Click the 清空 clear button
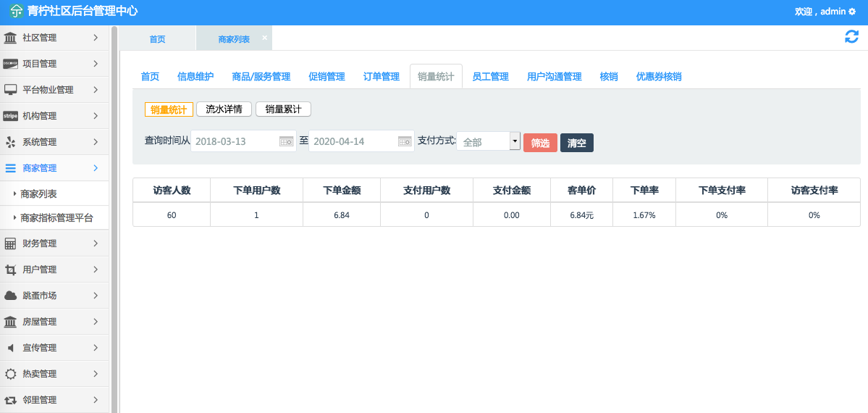The height and width of the screenshot is (413, 868). 577,143
